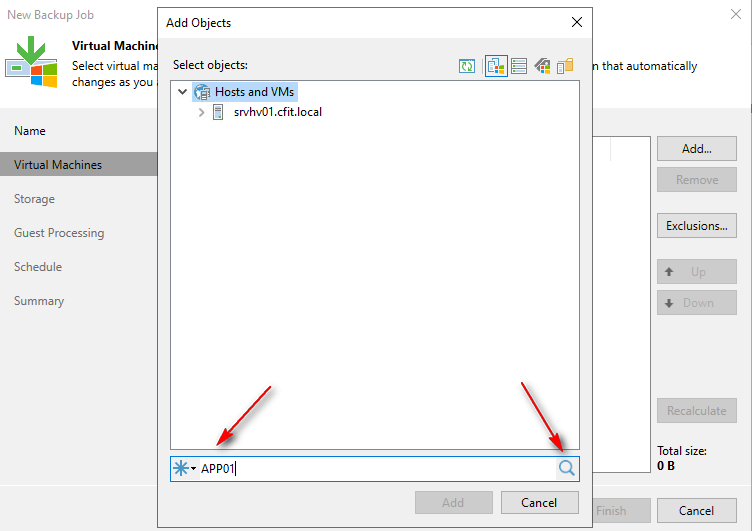
Task: Click the Hosts and VMs node icon
Action: tap(202, 92)
